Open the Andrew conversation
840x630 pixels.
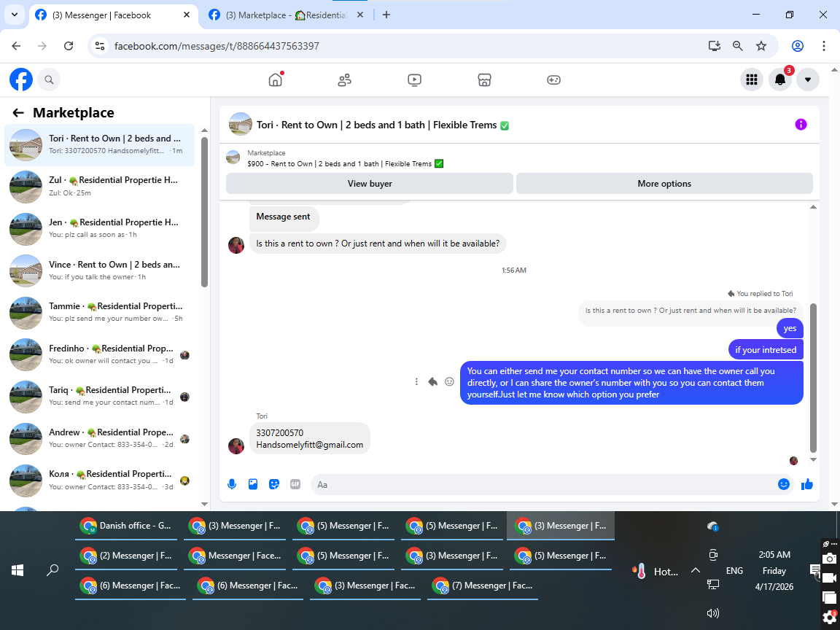tap(100, 439)
